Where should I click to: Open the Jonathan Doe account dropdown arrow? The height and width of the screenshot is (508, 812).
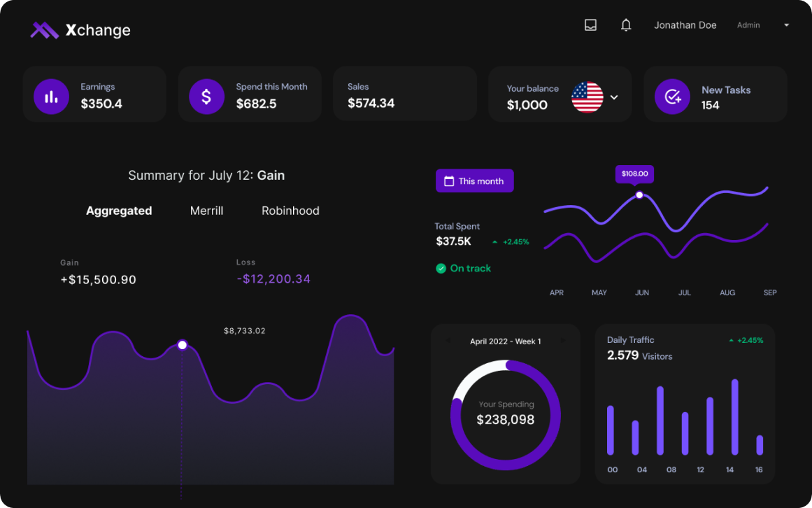(786, 25)
